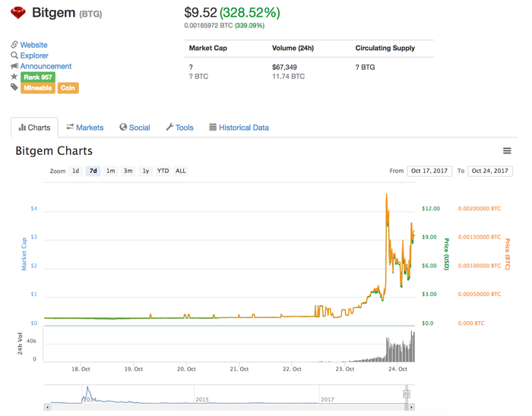Click the 0.00200000 BTC axis label
532x416 pixels.
tap(480, 209)
